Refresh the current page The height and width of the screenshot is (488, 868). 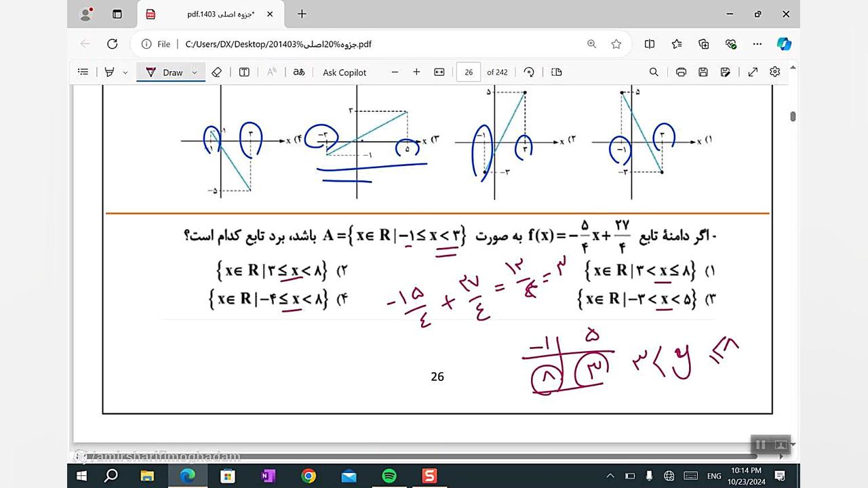point(113,44)
